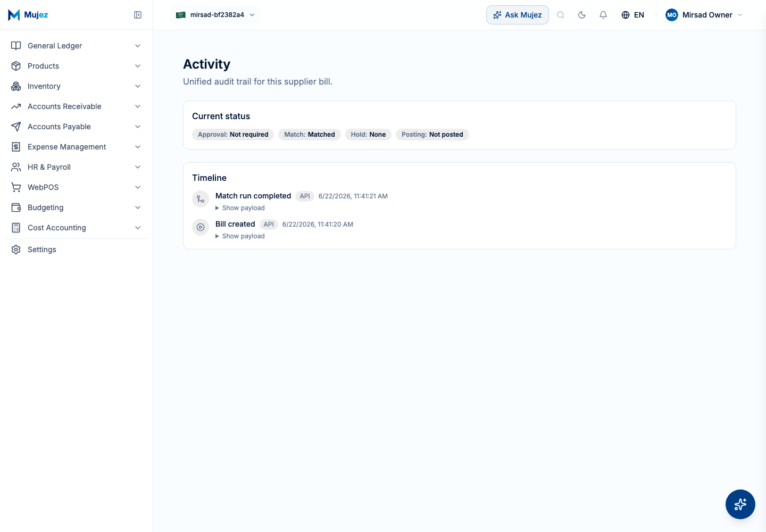Image resolution: width=766 pixels, height=532 pixels.
Task: Click the Expense Management receipt icon
Action: [x=16, y=147]
